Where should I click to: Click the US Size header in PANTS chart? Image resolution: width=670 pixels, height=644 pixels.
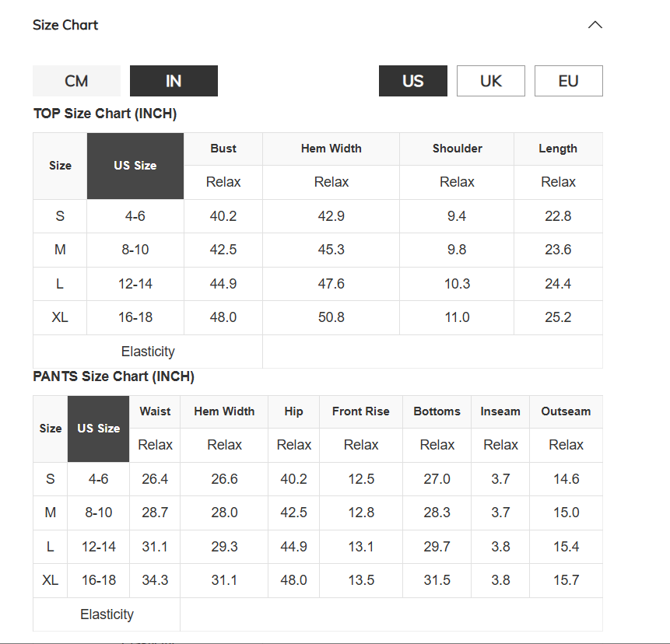(x=98, y=429)
